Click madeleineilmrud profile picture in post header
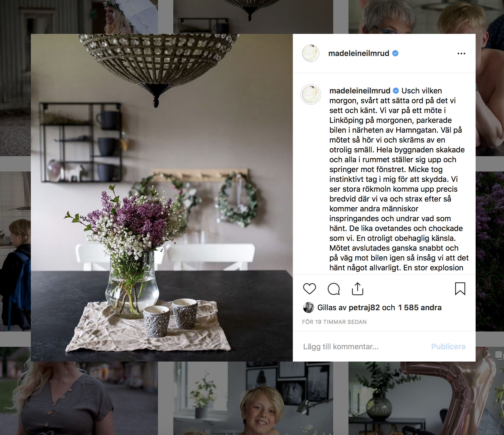This screenshot has width=504, height=435. click(x=311, y=53)
